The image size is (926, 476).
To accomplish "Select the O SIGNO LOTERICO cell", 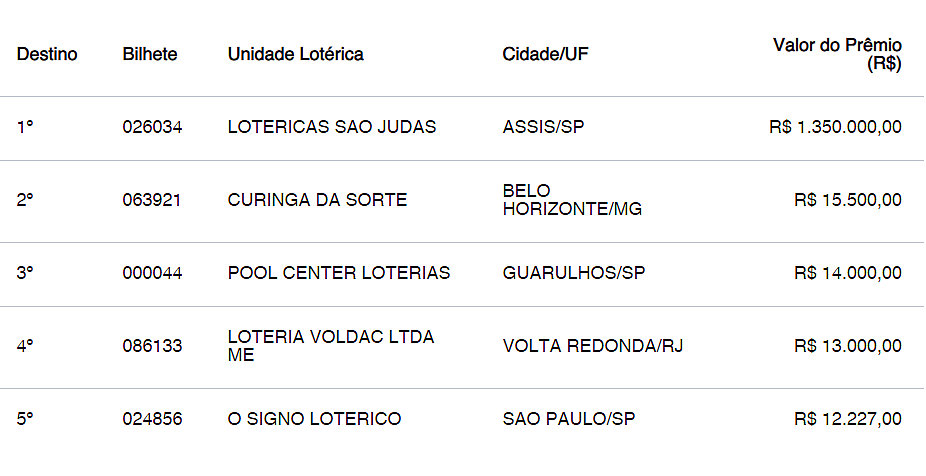I will pos(314,419).
